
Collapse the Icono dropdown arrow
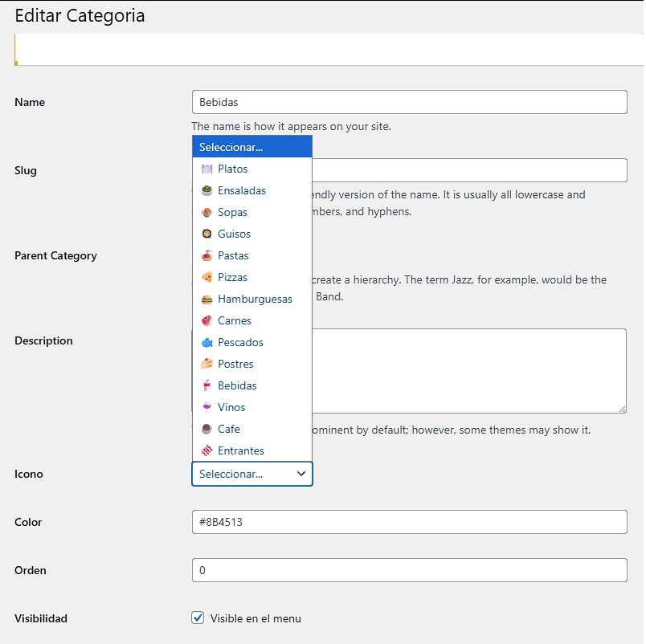coord(301,474)
